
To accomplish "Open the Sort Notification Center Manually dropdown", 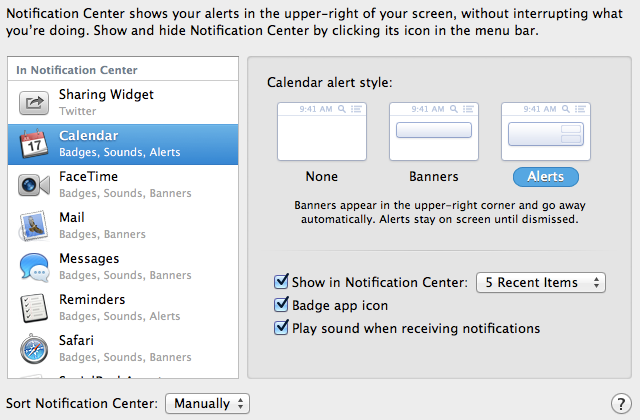I will click(x=207, y=404).
